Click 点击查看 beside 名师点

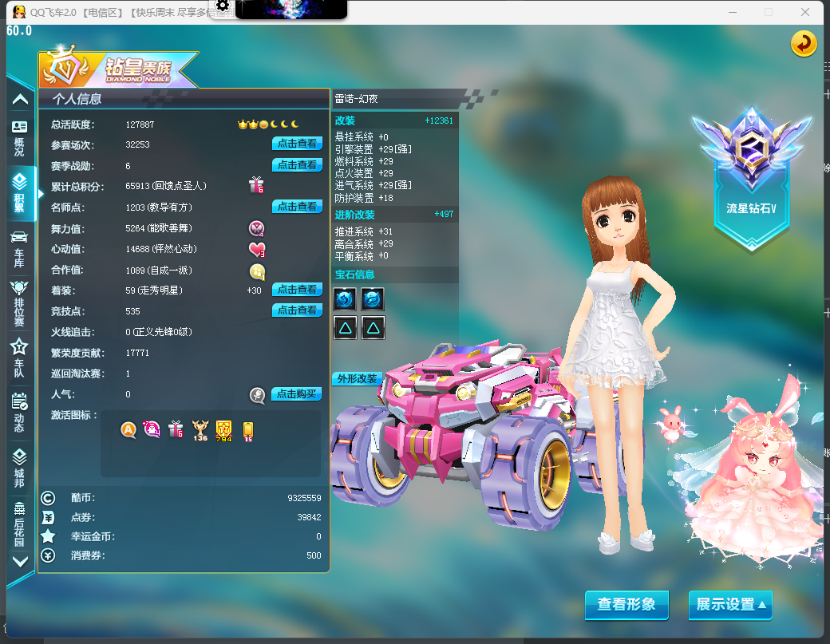pyautogui.click(x=297, y=207)
